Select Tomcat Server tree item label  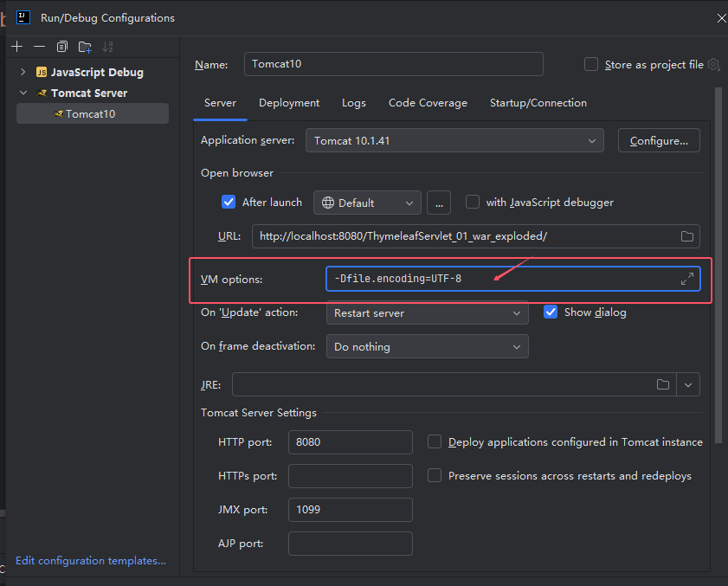point(89,93)
